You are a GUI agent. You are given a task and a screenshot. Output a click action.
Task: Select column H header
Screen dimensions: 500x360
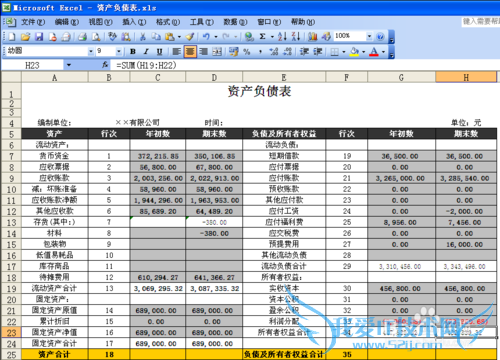[x=466, y=77]
